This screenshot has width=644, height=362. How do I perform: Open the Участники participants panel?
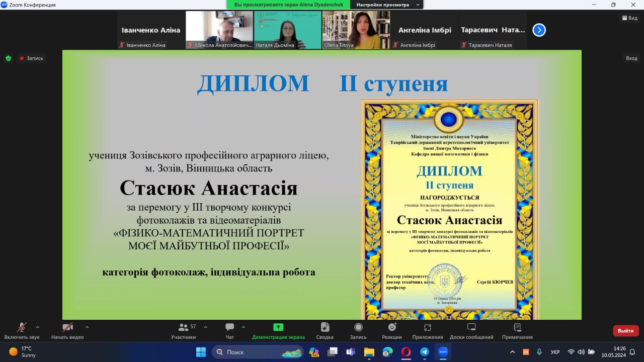tap(184, 331)
